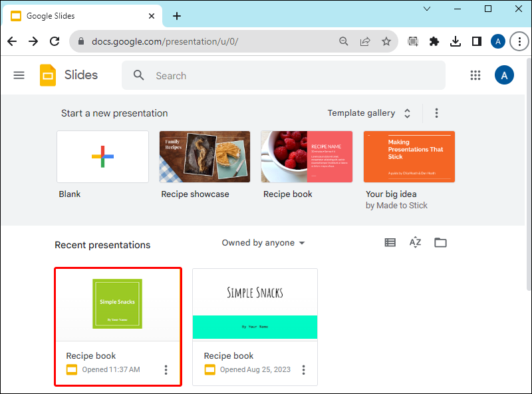Open more options for Recipe book opened 11:37 AM
The image size is (532, 394).
point(166,370)
